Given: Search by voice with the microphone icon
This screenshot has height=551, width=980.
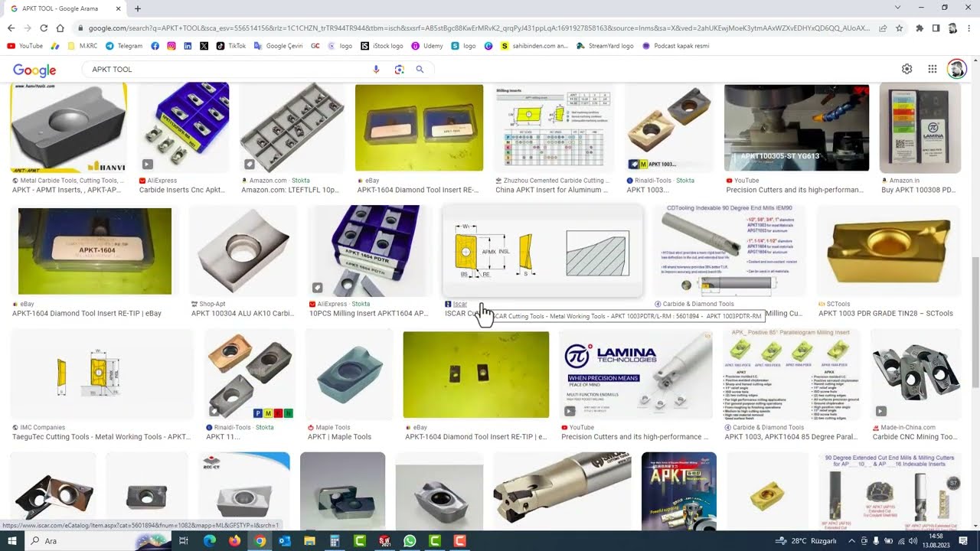Looking at the screenshot, I should [376, 70].
